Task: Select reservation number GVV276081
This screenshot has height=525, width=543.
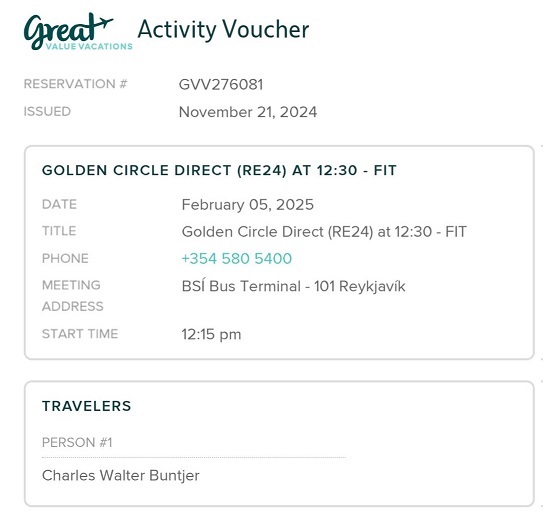Action: click(x=221, y=84)
